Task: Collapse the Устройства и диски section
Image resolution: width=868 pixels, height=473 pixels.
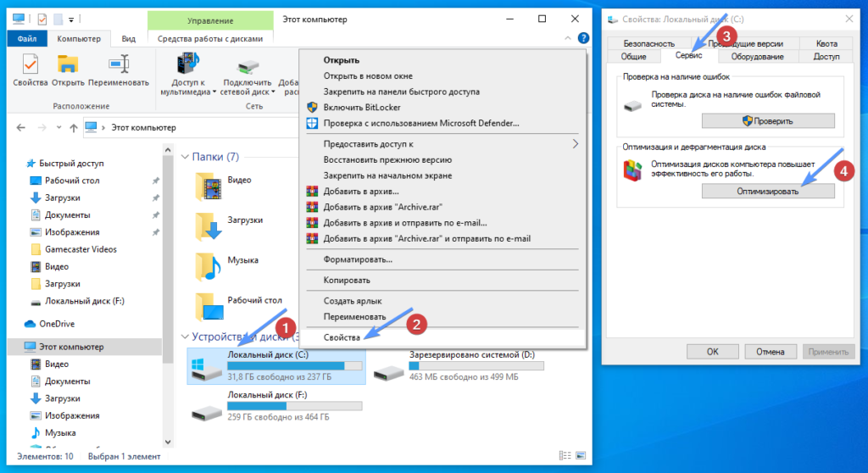Action: 186,337
